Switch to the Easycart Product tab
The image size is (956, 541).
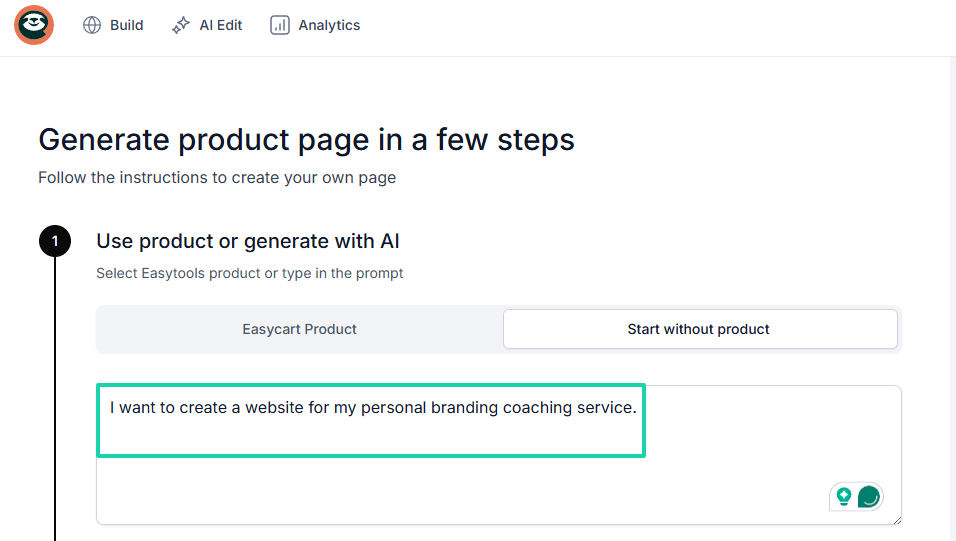(299, 329)
